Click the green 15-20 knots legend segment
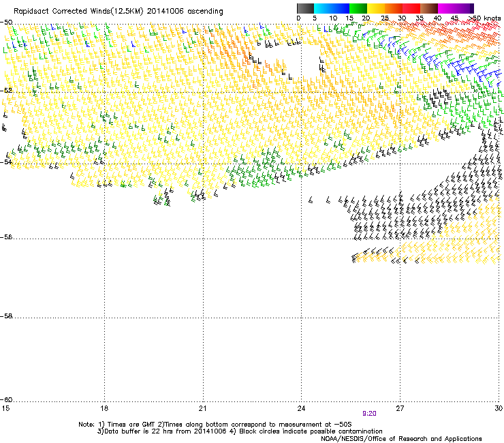The image size is (504, 443). click(x=358, y=8)
